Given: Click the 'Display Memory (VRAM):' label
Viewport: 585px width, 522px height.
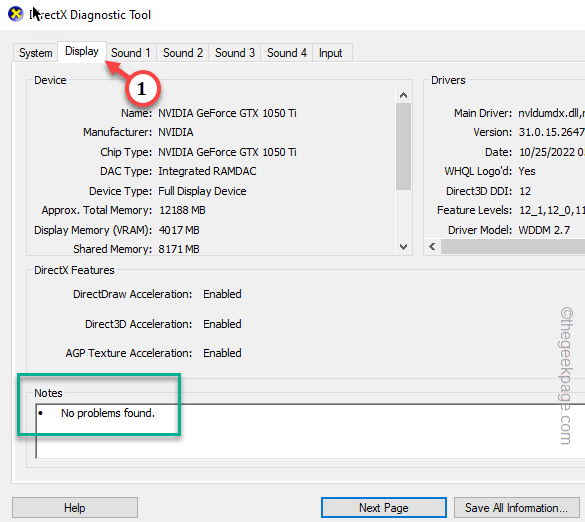Looking at the screenshot, I should pyautogui.click(x=93, y=230).
